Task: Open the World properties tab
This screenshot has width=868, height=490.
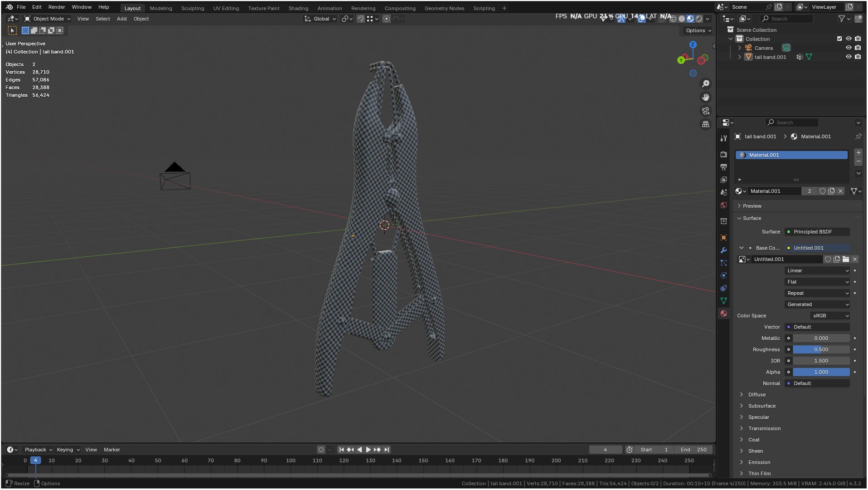Action: tap(724, 206)
